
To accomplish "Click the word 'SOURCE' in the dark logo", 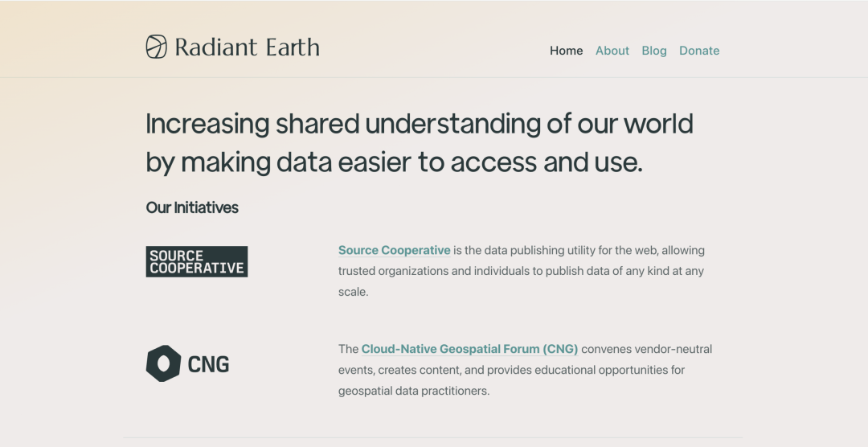I will pyautogui.click(x=177, y=256).
